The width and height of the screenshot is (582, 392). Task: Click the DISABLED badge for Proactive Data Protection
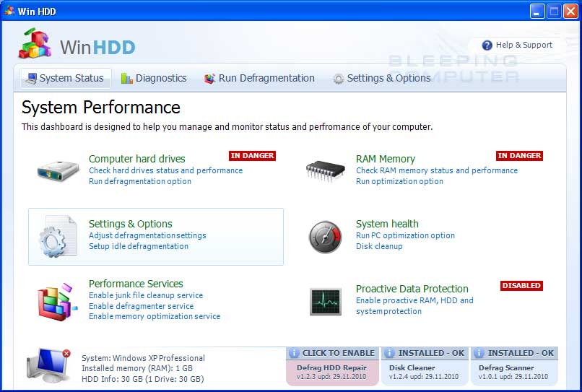(x=521, y=286)
